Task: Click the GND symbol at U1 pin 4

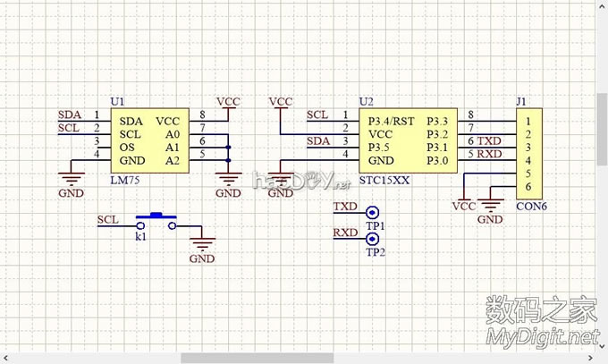Action: 71,183
